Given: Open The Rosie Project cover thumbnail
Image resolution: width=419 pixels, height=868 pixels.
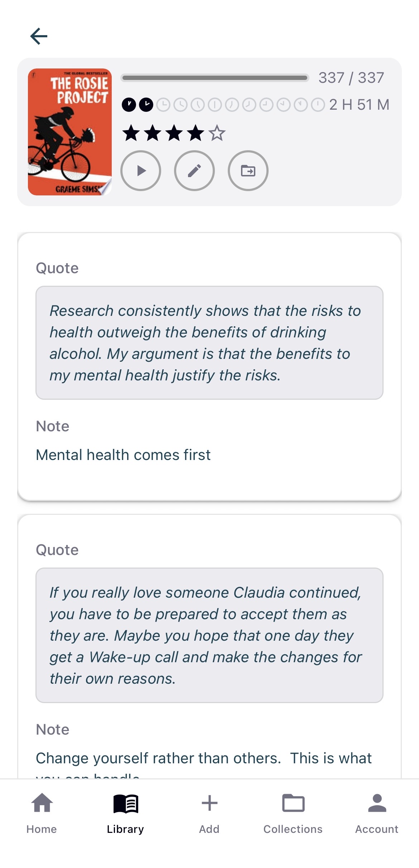Looking at the screenshot, I should [x=70, y=132].
